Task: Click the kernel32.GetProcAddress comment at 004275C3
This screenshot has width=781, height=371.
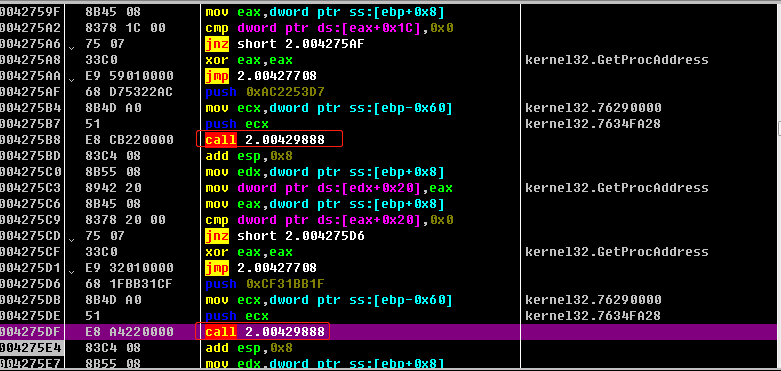Action: pos(617,188)
